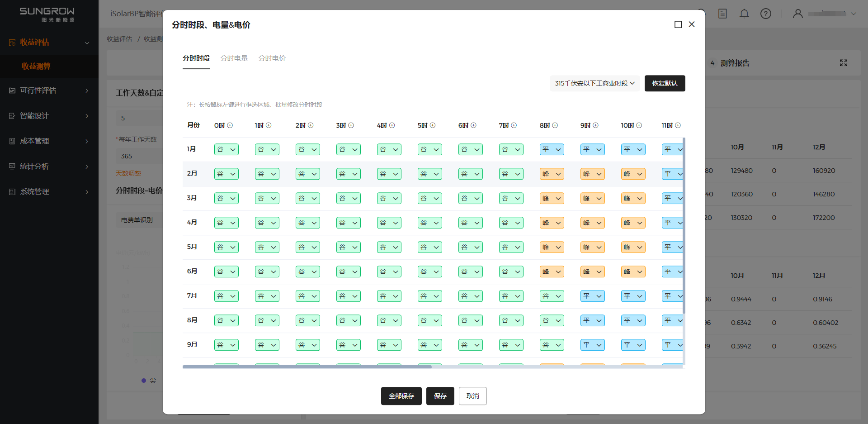This screenshot has height=424, width=868.
Task: Switch to the 分时电价 tab
Action: tap(272, 58)
